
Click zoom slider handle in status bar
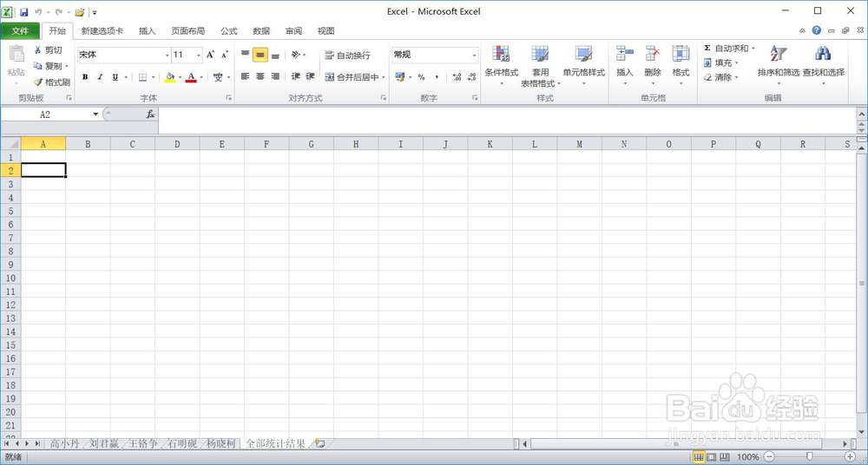pos(810,456)
